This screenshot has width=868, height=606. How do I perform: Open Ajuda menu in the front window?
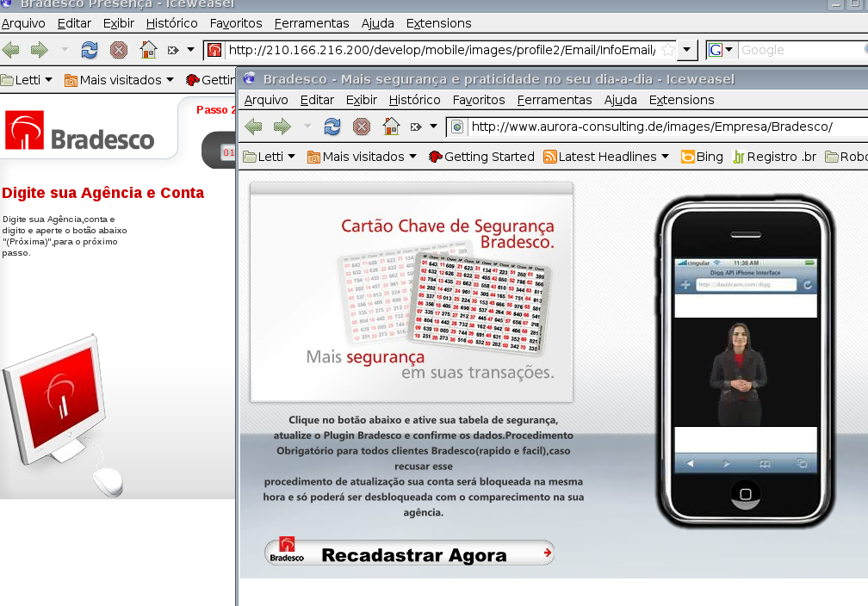(x=621, y=100)
